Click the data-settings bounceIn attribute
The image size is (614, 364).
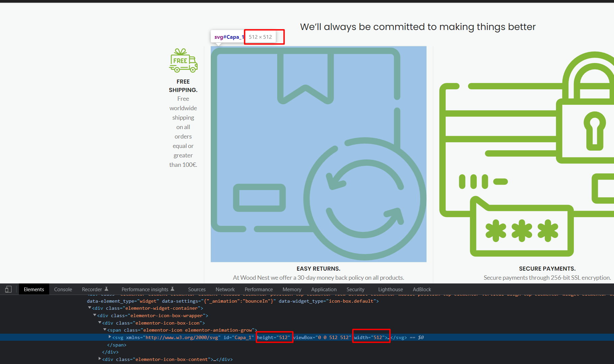pos(219,301)
